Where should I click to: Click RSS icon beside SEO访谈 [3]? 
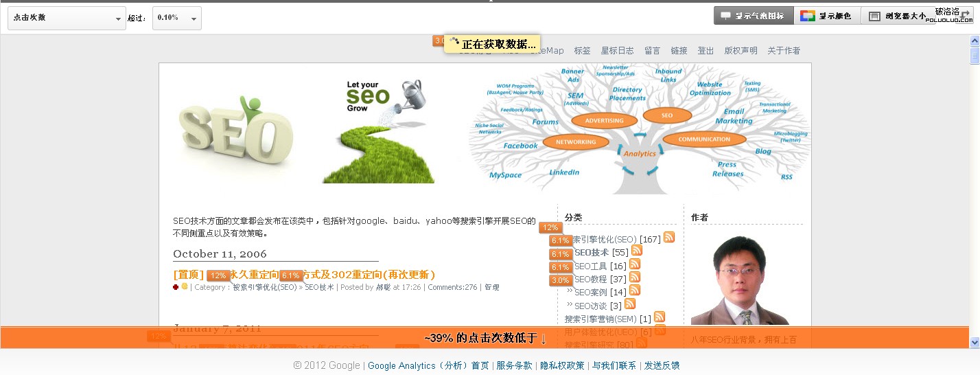[x=630, y=304]
